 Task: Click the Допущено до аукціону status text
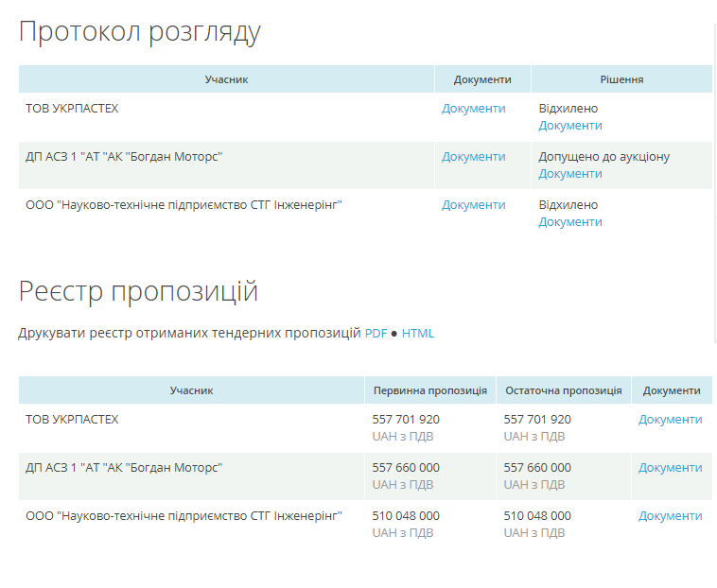[x=603, y=157]
